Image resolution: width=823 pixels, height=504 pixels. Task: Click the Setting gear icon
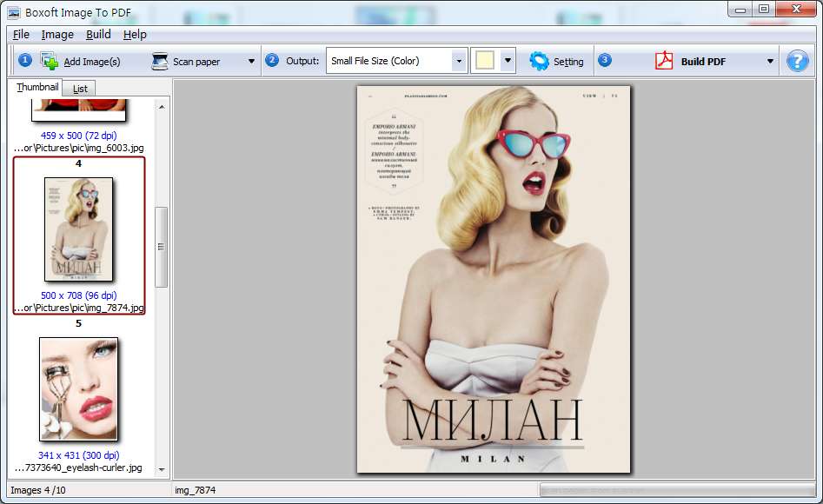[539, 61]
